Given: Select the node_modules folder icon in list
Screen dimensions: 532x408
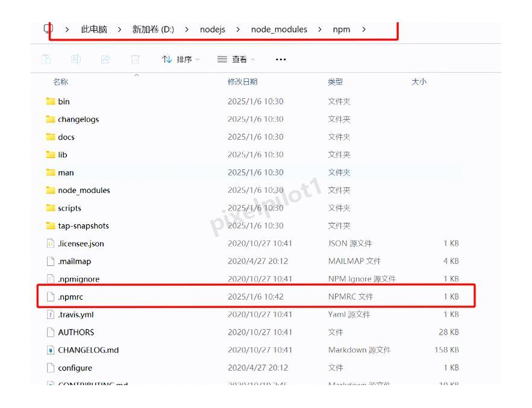Looking at the screenshot, I should pos(51,190).
